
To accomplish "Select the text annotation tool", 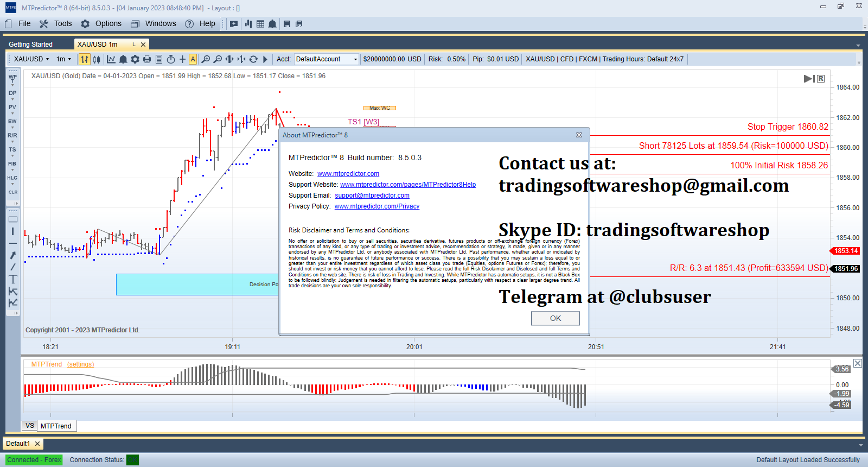I will [x=13, y=279].
